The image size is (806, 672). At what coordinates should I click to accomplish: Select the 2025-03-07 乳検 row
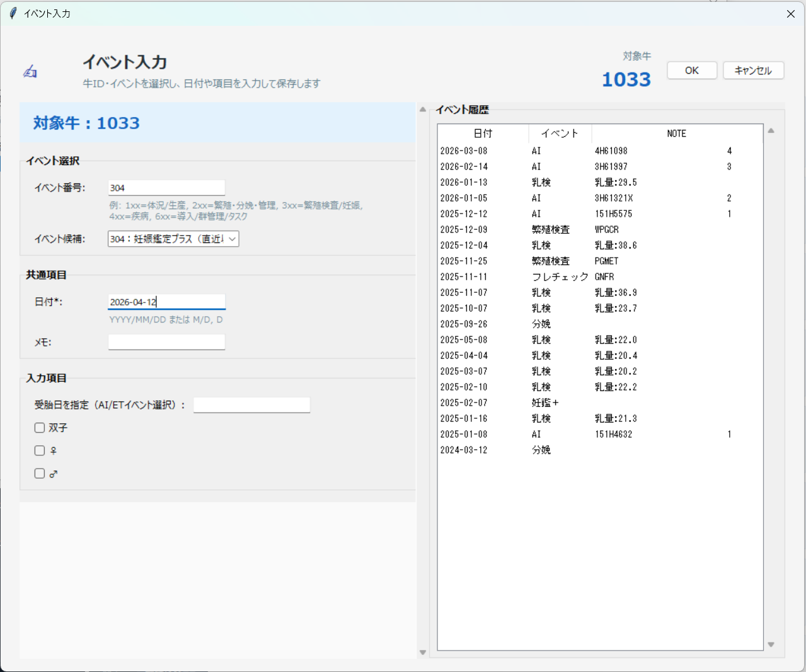(x=600, y=372)
